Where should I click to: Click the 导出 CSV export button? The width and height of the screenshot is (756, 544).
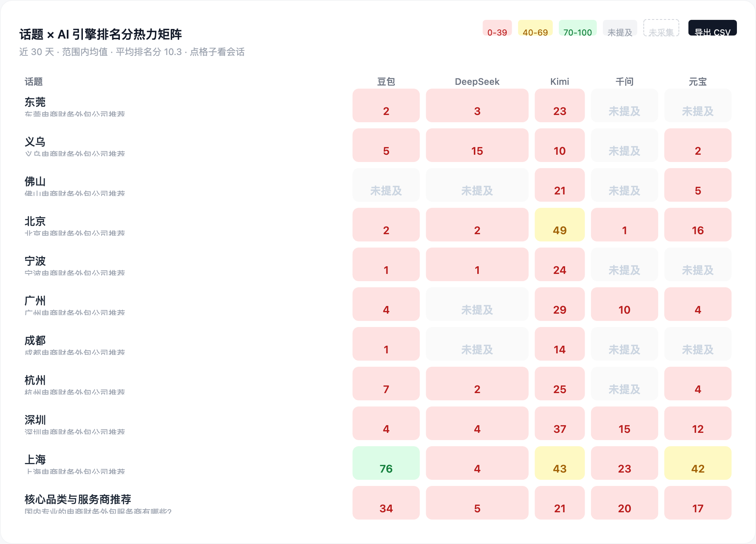click(712, 28)
